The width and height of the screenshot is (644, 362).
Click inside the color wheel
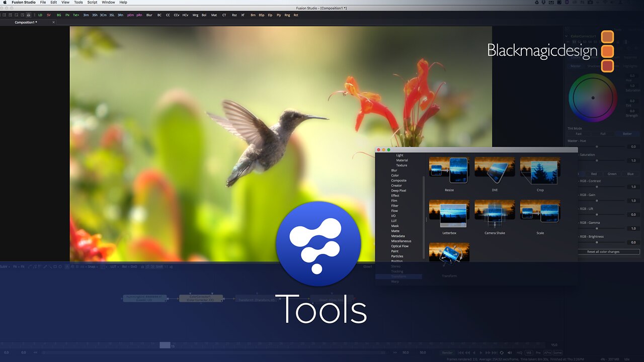[593, 98]
